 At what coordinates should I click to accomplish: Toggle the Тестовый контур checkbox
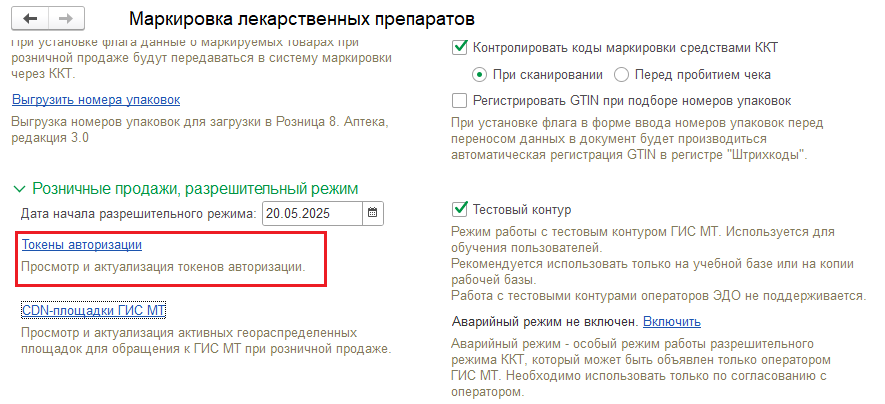pyautogui.click(x=460, y=209)
